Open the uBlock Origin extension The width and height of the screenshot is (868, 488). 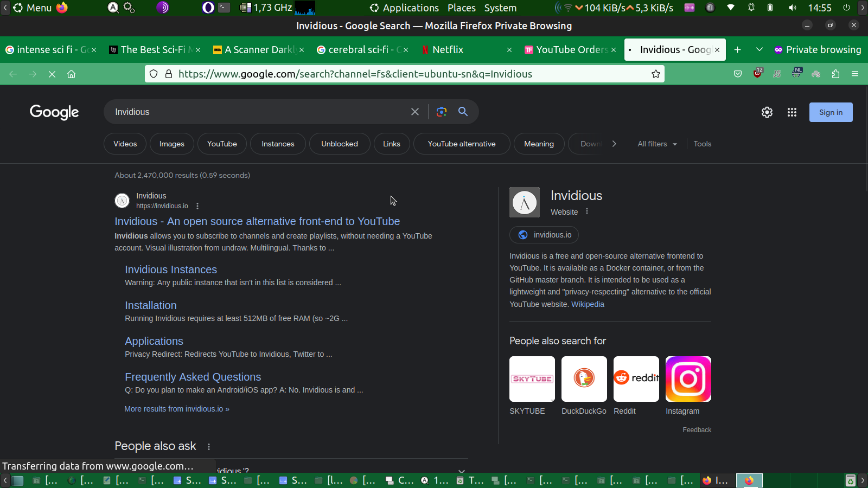758,73
